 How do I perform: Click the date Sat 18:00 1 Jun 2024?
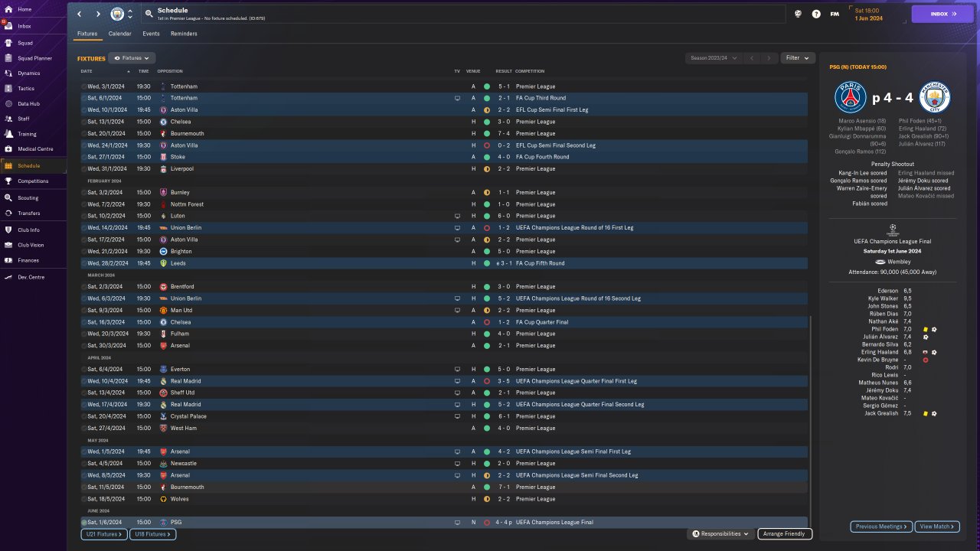click(x=868, y=14)
